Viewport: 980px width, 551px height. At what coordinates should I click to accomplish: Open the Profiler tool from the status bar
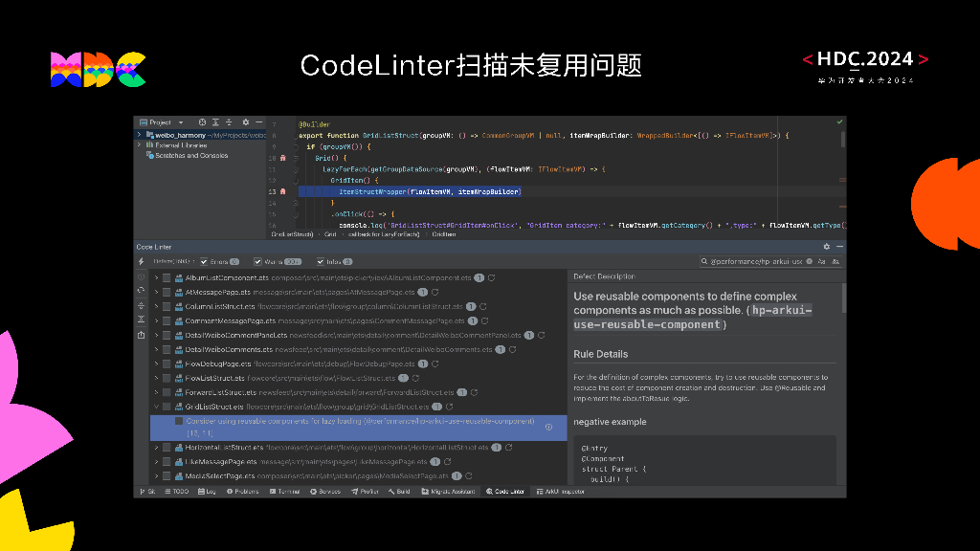(368, 491)
